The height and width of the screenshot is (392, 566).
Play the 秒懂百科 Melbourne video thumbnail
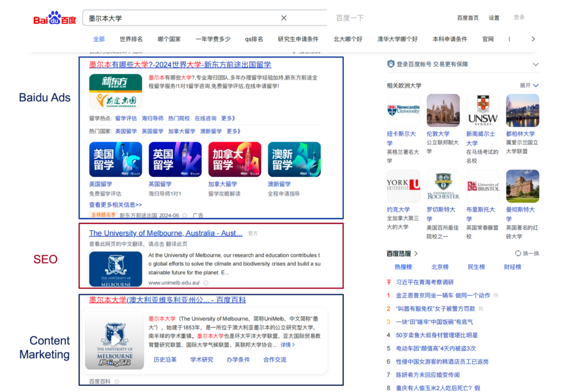coord(114,341)
